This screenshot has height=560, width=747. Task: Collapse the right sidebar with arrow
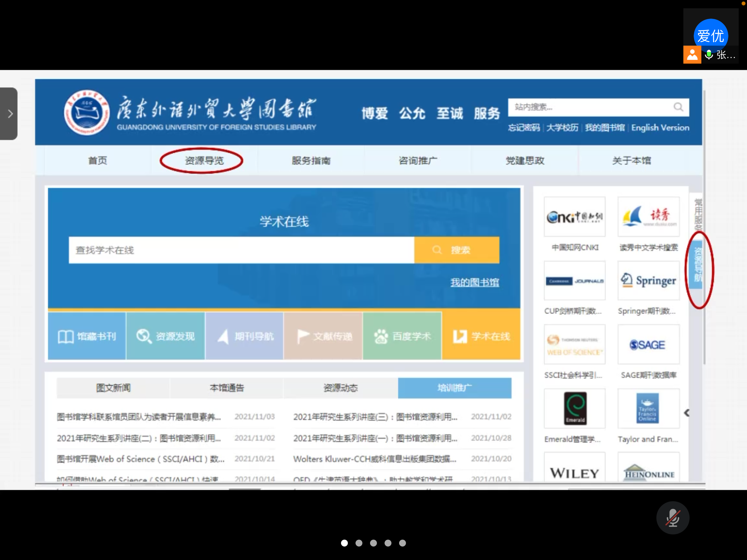pos(687,413)
